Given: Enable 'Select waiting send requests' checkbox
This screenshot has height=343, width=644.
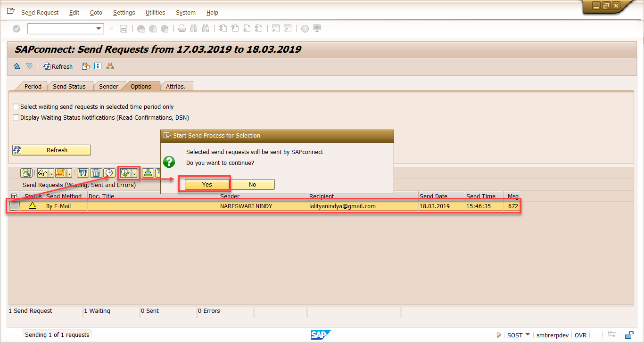Looking at the screenshot, I should tap(16, 107).
